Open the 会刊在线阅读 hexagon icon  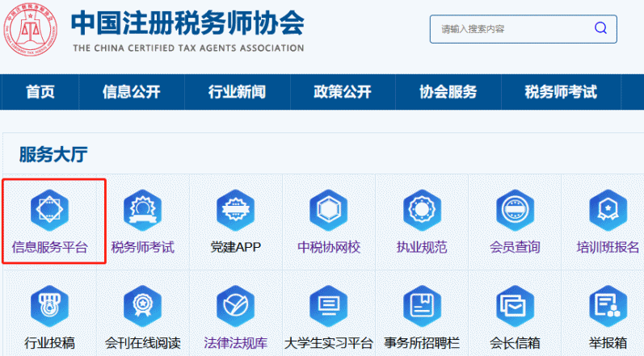(142, 306)
